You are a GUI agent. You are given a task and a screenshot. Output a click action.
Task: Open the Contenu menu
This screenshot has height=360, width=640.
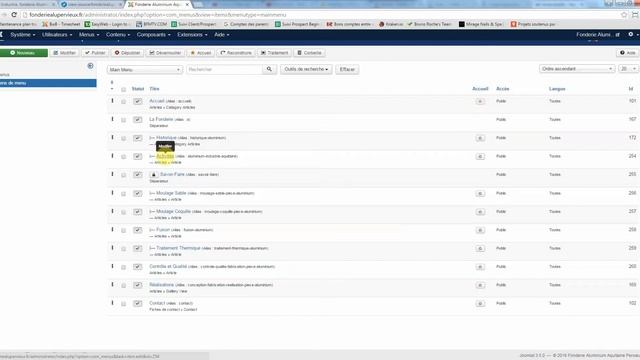[x=118, y=35]
